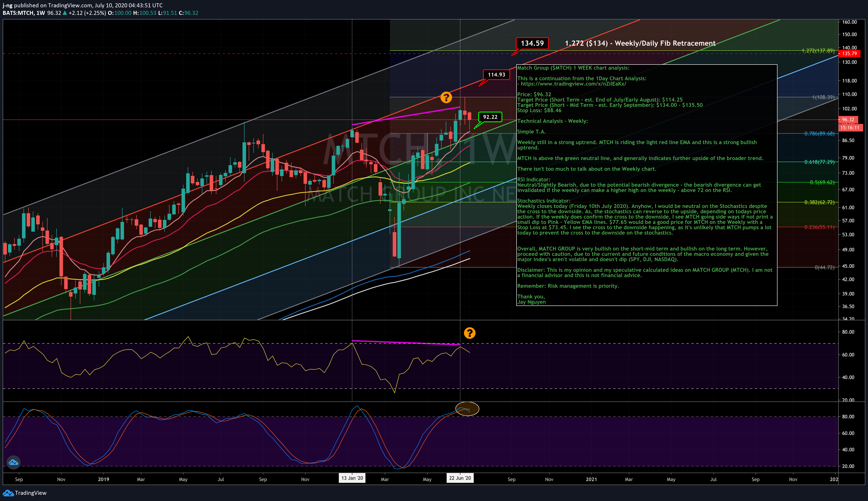Click the 'RSI Indicator:' heading
868x501 pixels.
point(534,180)
